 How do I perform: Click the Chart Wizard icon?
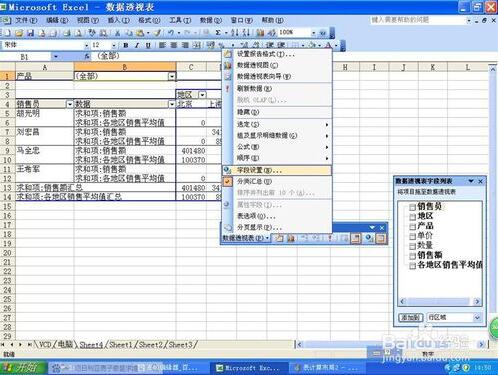260,33
